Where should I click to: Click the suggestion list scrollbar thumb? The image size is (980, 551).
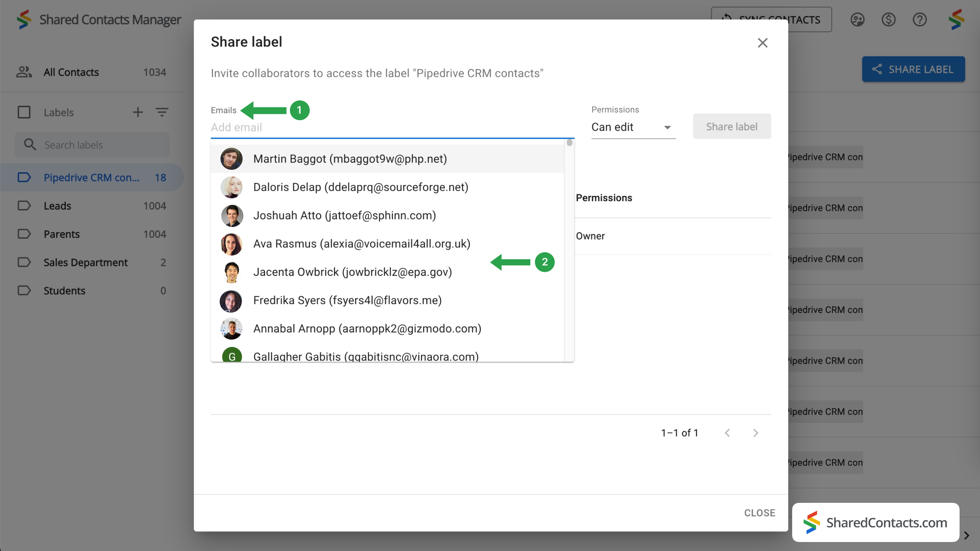tap(569, 143)
